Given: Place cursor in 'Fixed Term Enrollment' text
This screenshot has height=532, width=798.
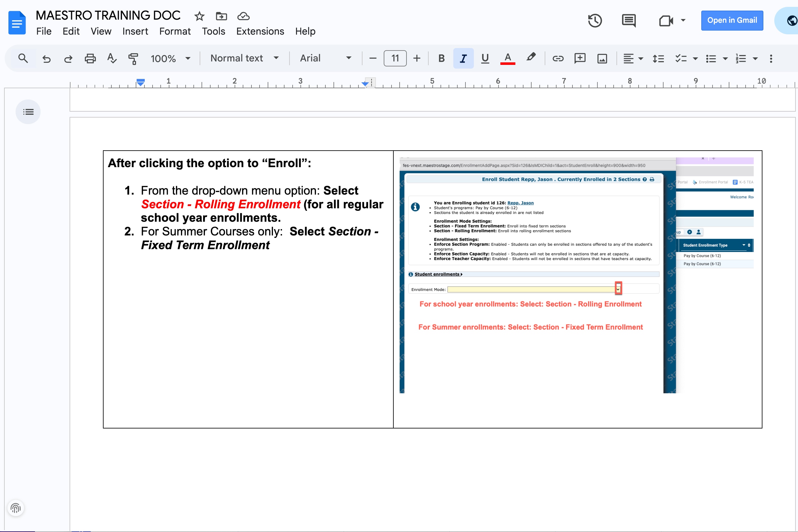Looking at the screenshot, I should [x=205, y=245].
